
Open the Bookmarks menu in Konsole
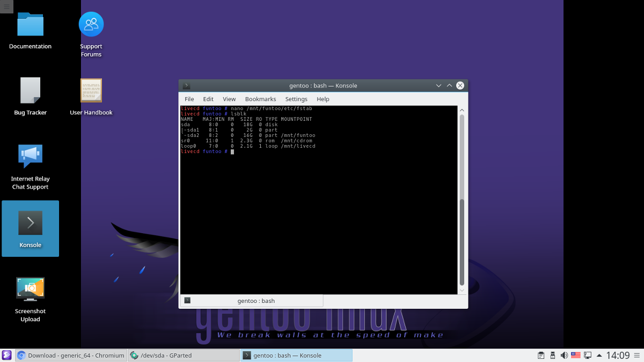[x=260, y=99]
